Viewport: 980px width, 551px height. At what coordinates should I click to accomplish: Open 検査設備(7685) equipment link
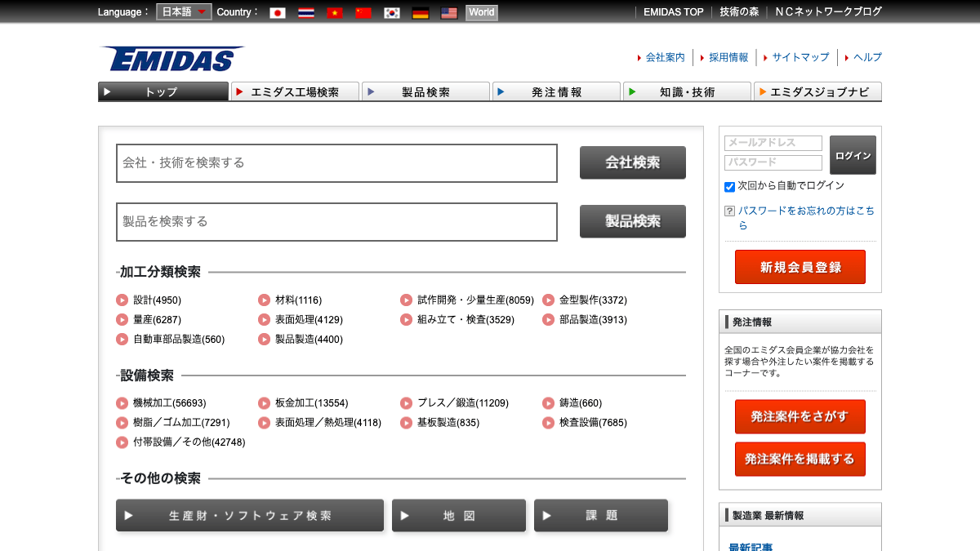click(x=593, y=423)
